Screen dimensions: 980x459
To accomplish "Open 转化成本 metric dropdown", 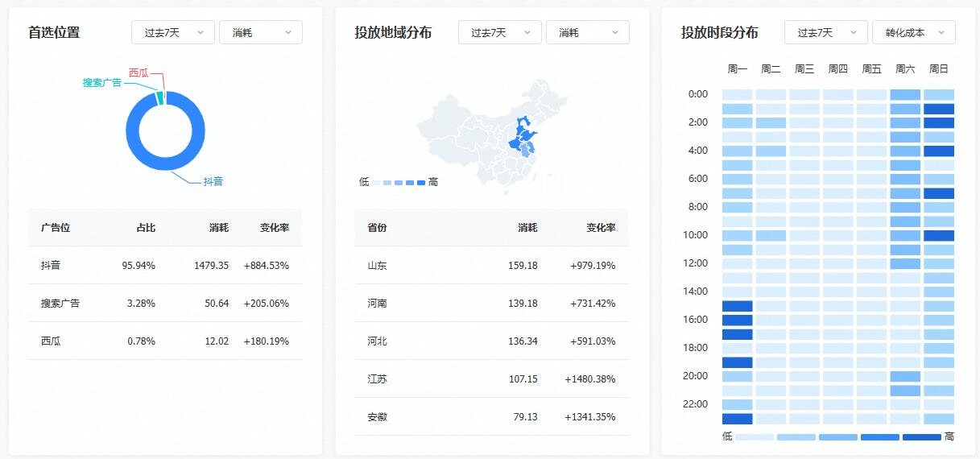I will (914, 32).
